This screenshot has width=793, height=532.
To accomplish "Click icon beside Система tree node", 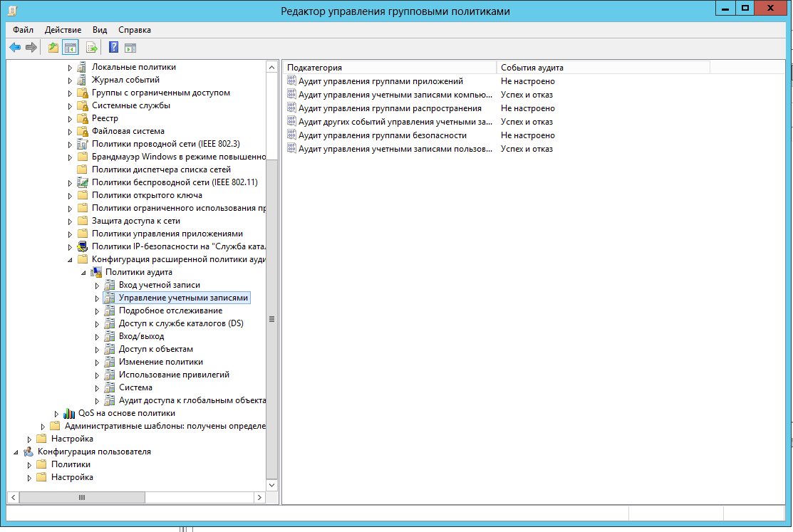I will 110,388.
